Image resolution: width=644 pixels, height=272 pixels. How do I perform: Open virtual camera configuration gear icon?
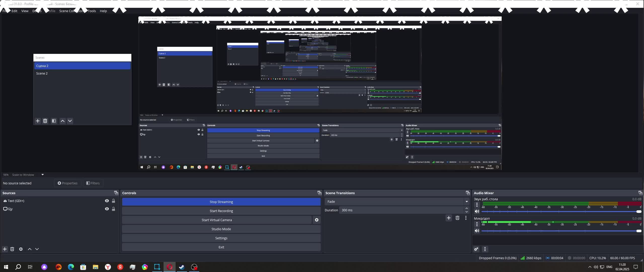(317, 220)
